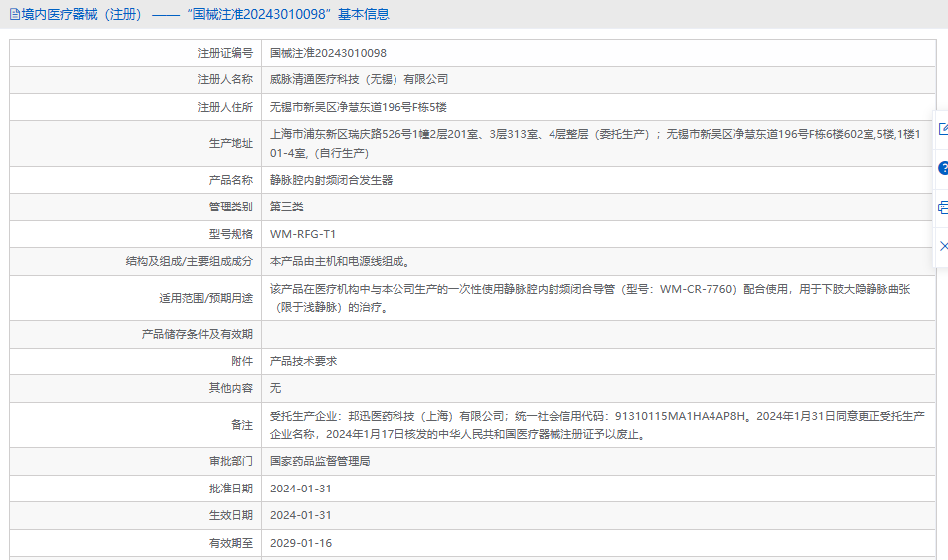Click the 生效日期 label
Screen dimensions: 948x560
pyautogui.click(x=231, y=516)
